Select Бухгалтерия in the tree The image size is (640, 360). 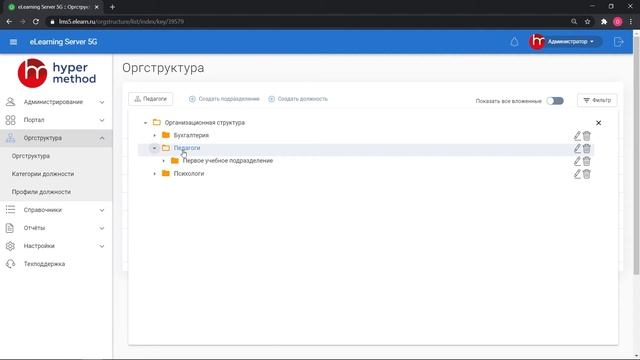191,135
